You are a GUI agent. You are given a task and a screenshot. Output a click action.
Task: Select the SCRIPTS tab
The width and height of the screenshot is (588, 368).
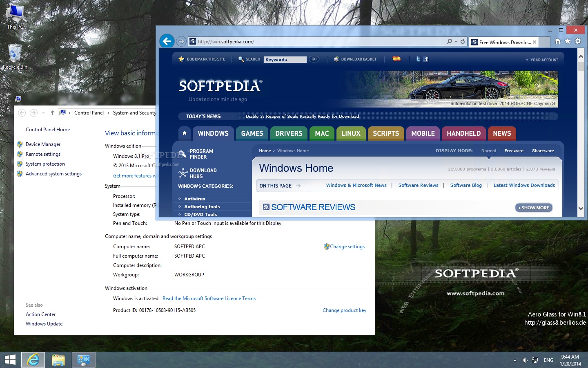[386, 133]
